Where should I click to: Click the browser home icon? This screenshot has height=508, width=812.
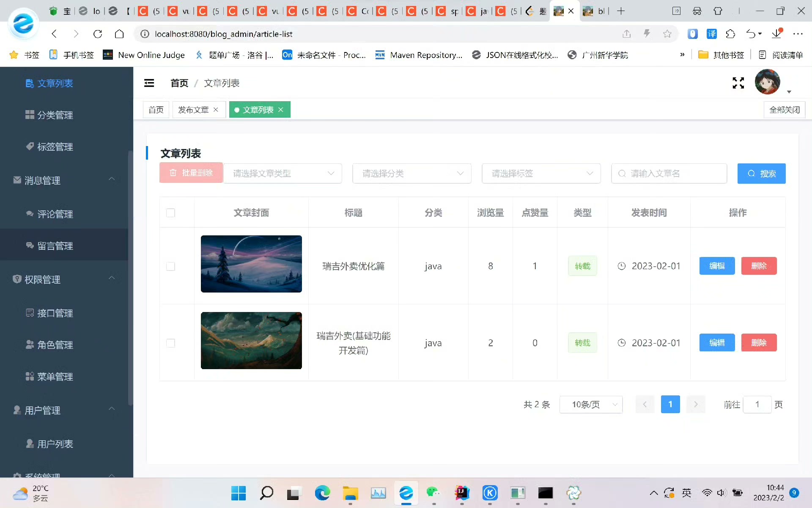click(x=119, y=34)
